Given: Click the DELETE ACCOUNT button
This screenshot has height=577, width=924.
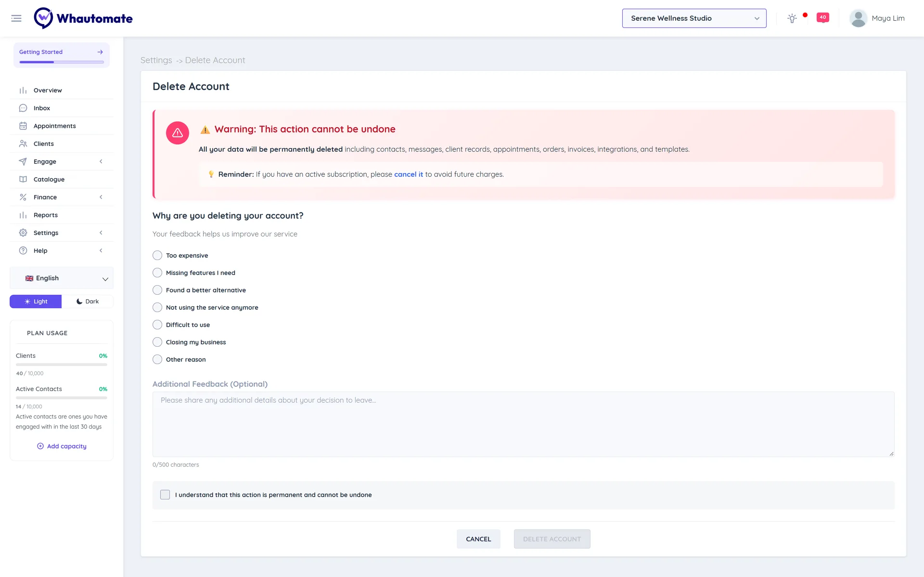Looking at the screenshot, I should (x=552, y=539).
